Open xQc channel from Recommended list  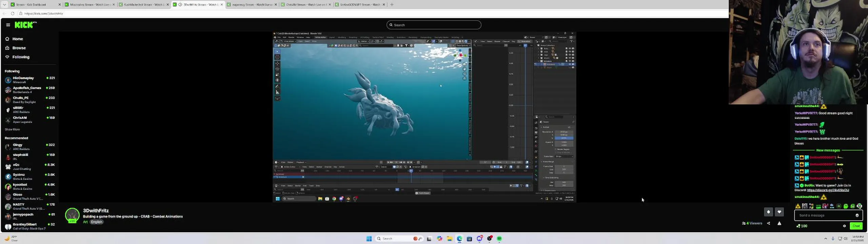30,166
